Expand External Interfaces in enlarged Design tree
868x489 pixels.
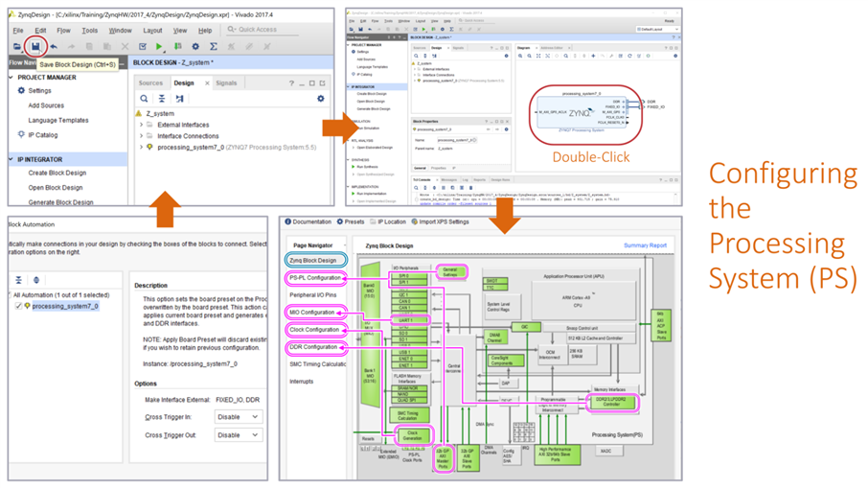[x=141, y=125]
